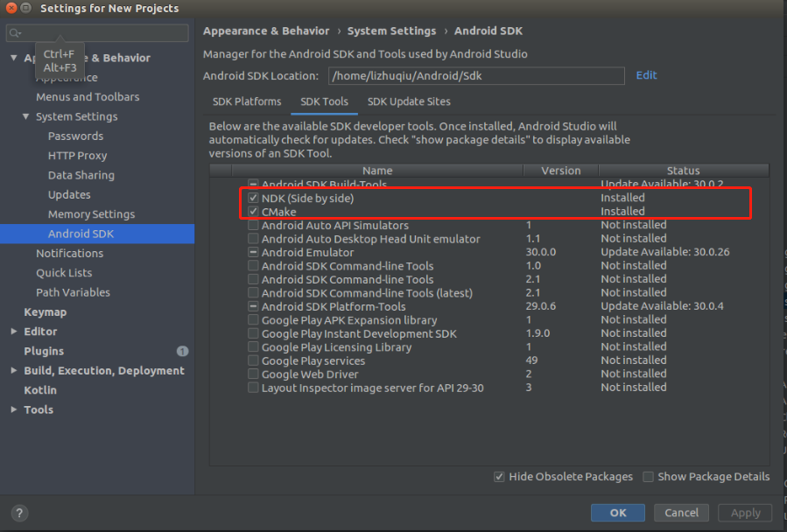Click the Apply button
Screen dimensions: 787x532
click(x=745, y=513)
